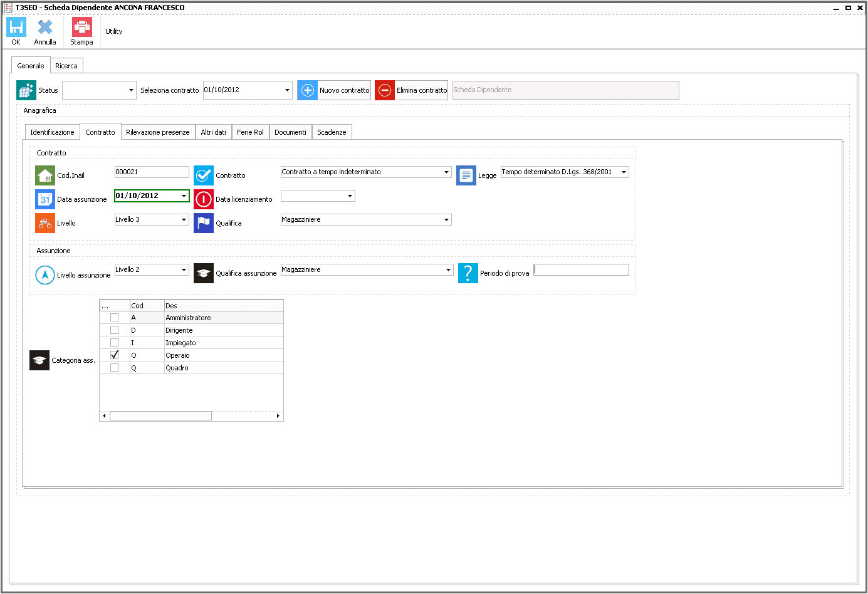Click the Cod column header
The height and width of the screenshot is (594, 868).
tap(147, 306)
